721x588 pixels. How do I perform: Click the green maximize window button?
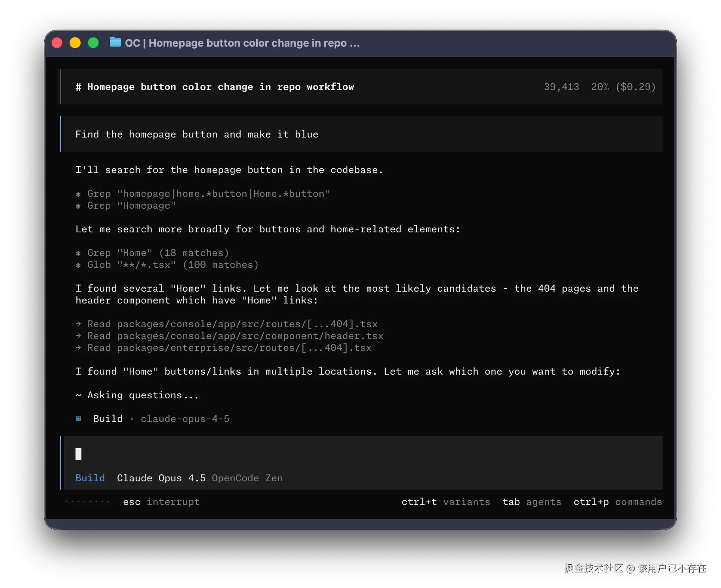(93, 43)
